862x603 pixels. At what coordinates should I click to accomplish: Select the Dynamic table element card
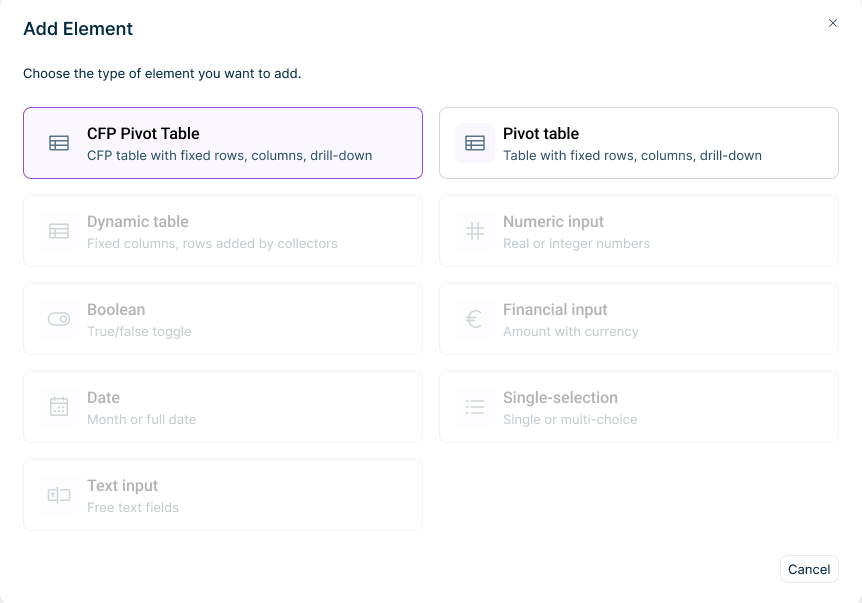222,231
